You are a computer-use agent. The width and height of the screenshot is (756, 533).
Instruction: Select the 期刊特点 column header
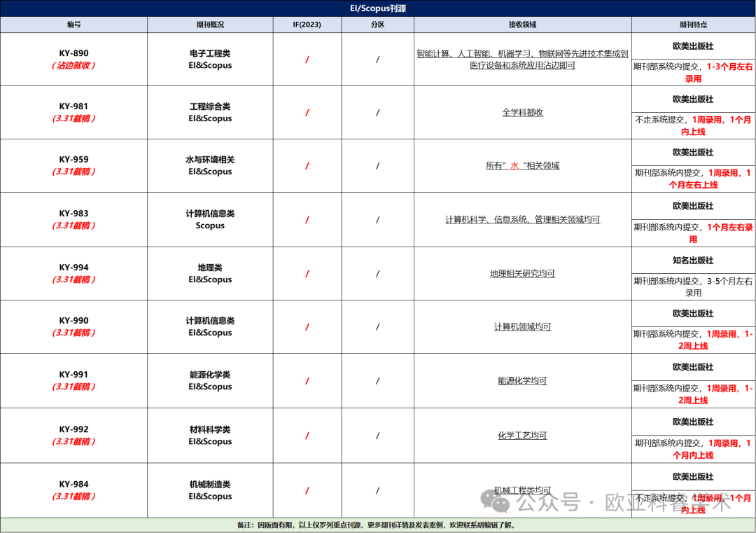pyautogui.click(x=693, y=25)
